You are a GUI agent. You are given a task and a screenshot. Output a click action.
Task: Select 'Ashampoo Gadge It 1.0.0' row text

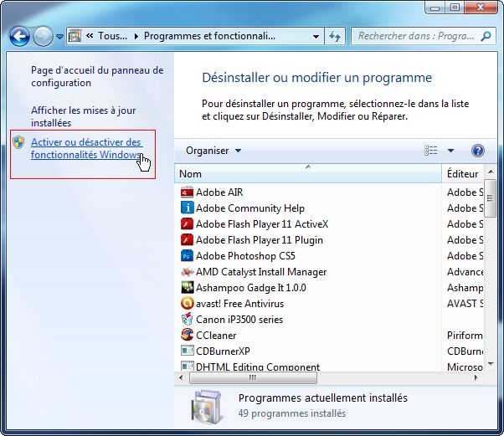pyautogui.click(x=251, y=288)
